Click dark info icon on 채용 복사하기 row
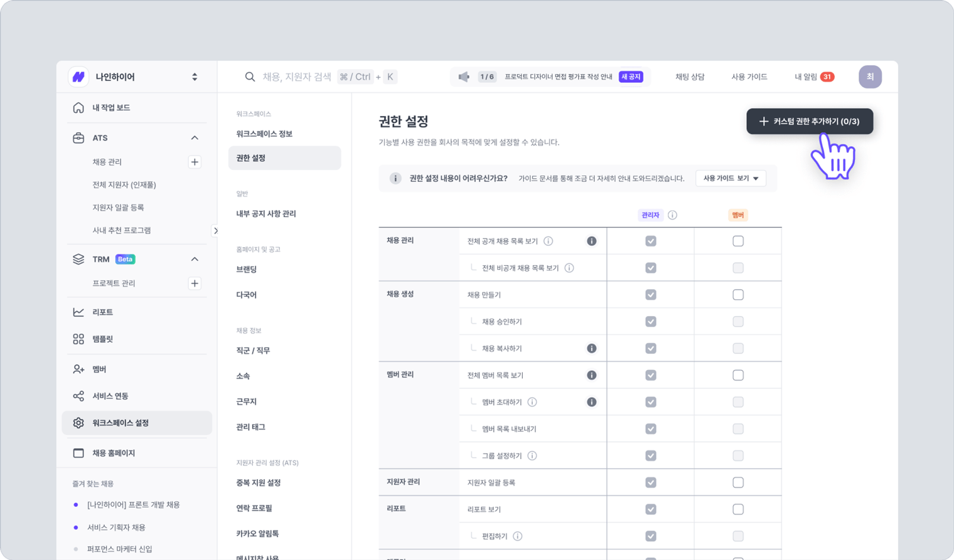The image size is (954, 560). (x=591, y=349)
